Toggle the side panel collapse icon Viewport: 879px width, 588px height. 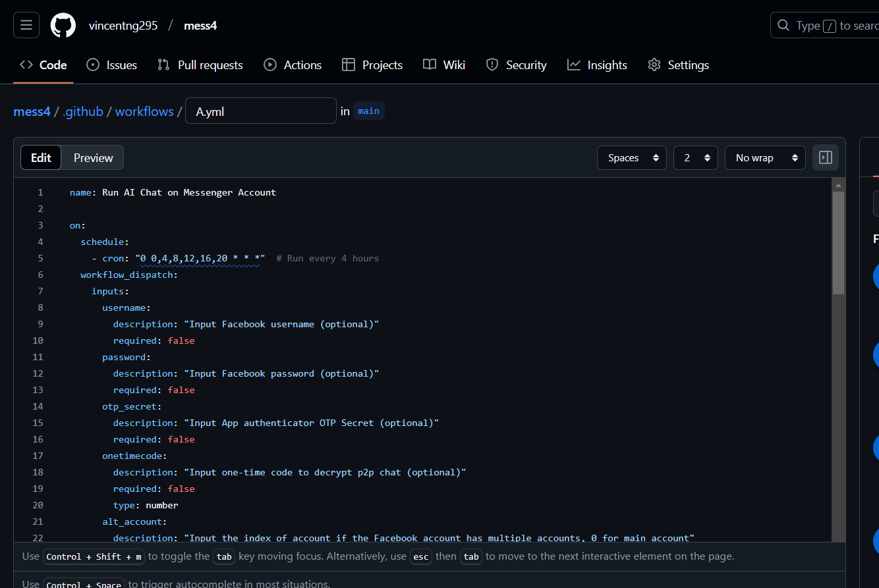coord(825,157)
